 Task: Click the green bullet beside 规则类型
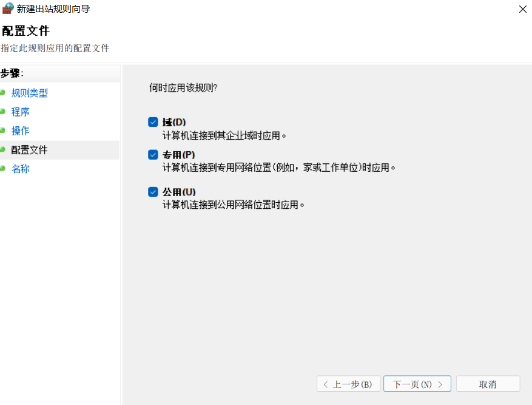[2, 92]
